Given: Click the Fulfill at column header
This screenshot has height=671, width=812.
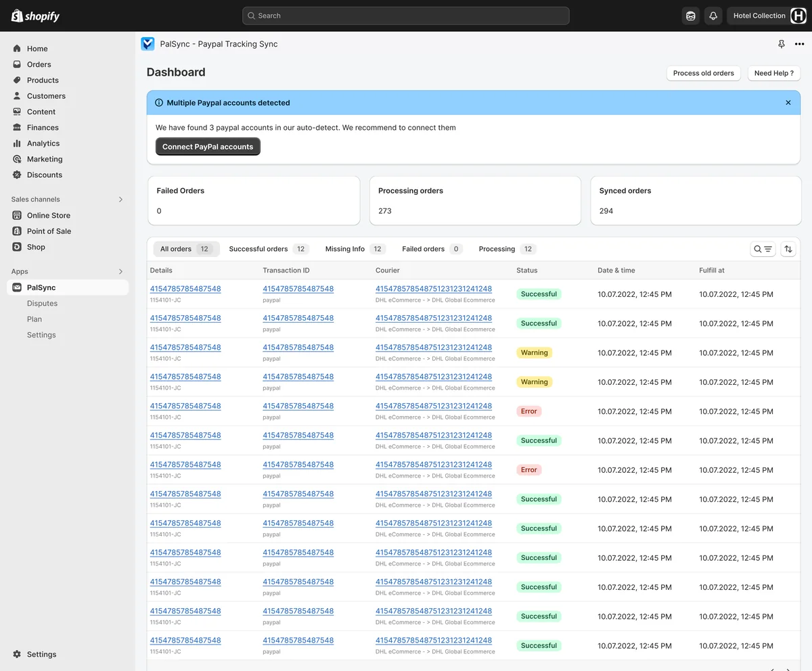Looking at the screenshot, I should point(712,271).
